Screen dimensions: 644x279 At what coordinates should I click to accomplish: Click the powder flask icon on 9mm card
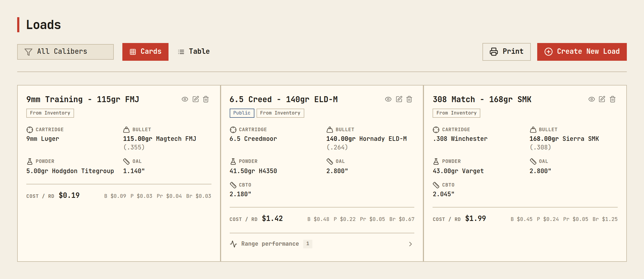point(30,162)
